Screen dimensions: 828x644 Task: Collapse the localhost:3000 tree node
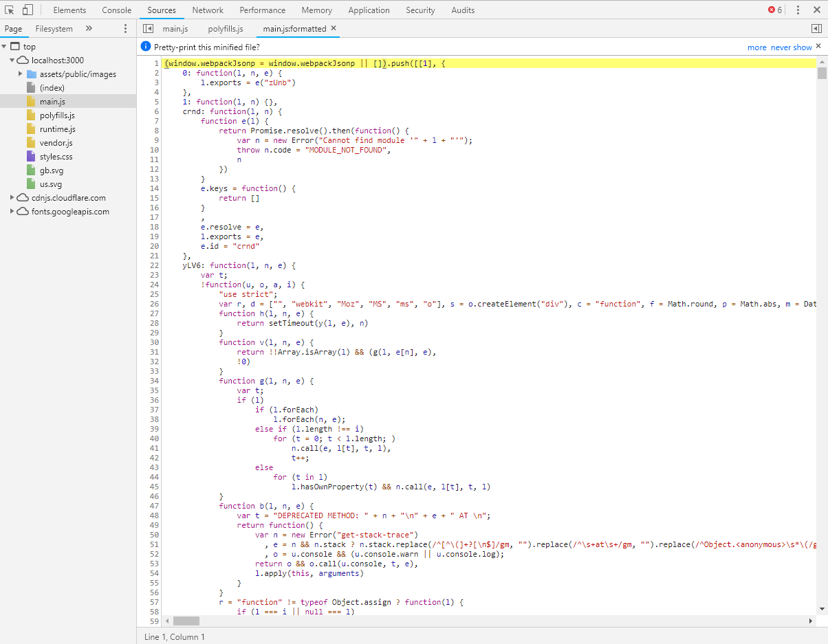12,60
